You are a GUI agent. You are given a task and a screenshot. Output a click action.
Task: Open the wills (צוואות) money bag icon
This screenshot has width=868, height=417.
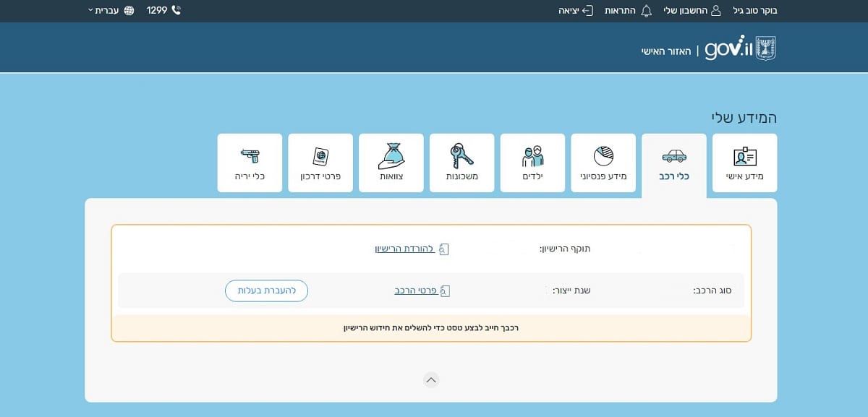(x=391, y=155)
